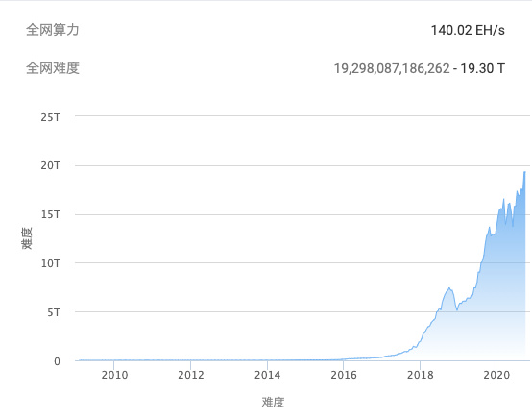The width and height of the screenshot is (532, 419).
Task: Click the 15T y-axis label
Action: 51,214
